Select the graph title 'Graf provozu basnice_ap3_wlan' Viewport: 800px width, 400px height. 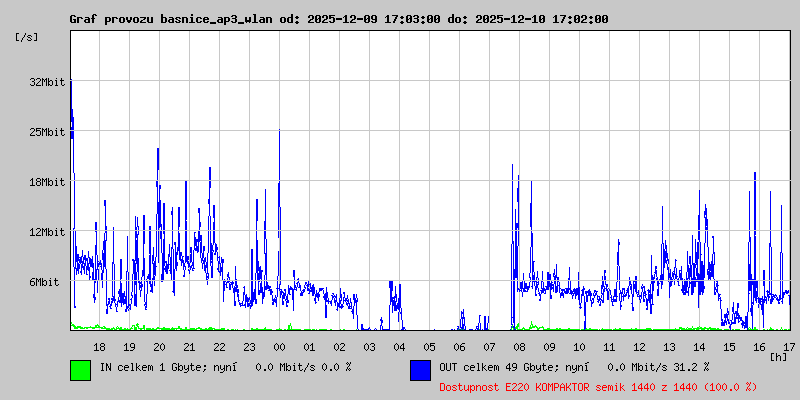172,19
